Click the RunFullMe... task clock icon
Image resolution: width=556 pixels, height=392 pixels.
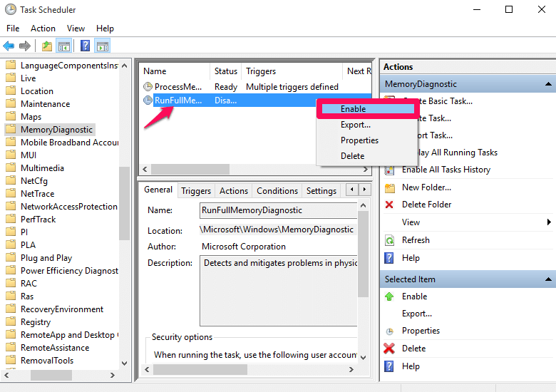(x=148, y=100)
